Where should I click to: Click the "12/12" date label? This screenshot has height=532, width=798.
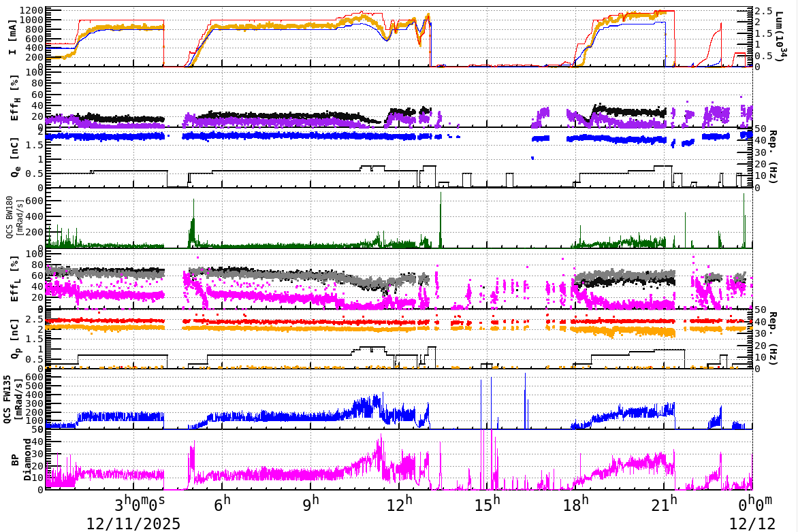coord(752,523)
